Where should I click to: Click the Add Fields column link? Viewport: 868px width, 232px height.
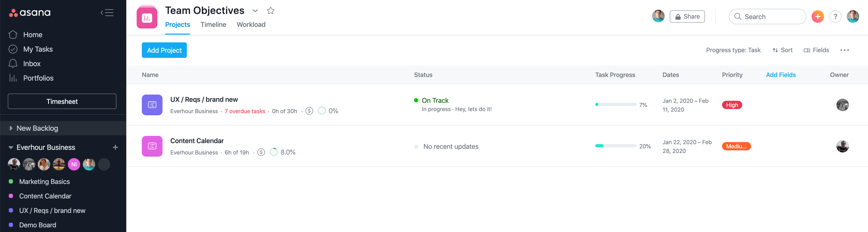coord(780,75)
